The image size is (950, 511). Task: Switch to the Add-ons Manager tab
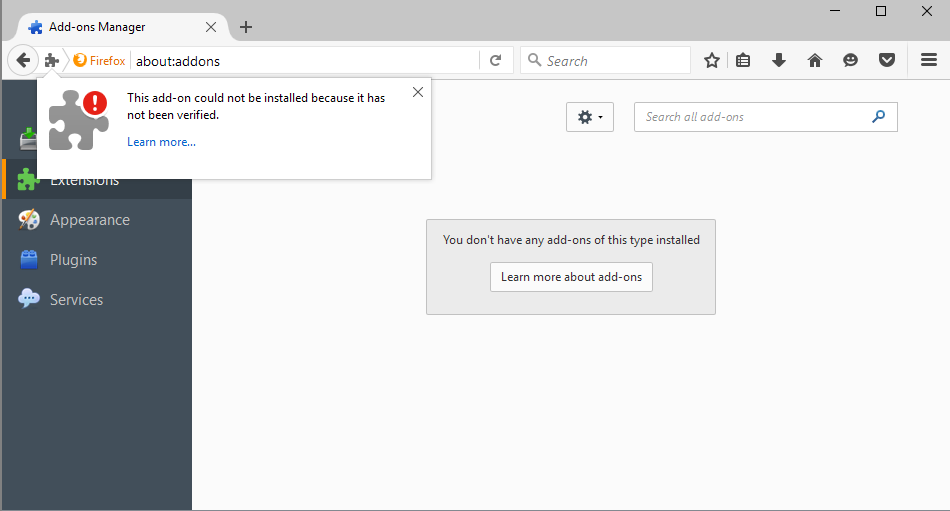coord(121,27)
